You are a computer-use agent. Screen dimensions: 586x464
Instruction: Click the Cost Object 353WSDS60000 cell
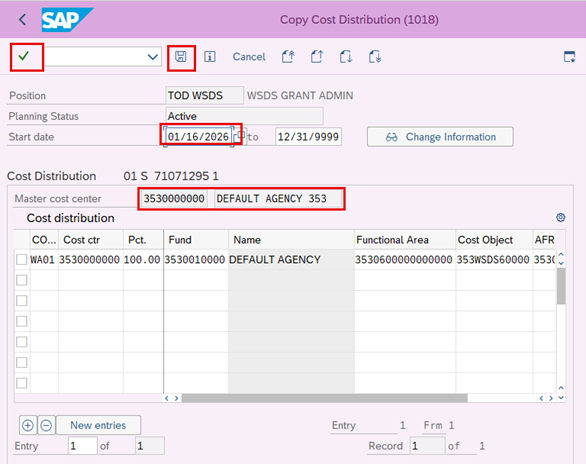(x=494, y=259)
